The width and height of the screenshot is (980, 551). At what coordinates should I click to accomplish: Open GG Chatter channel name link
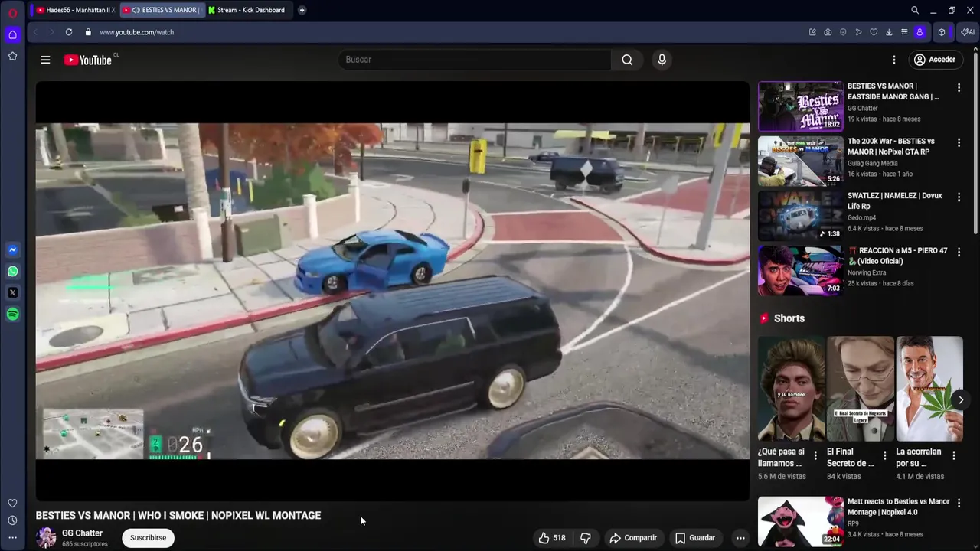click(82, 533)
